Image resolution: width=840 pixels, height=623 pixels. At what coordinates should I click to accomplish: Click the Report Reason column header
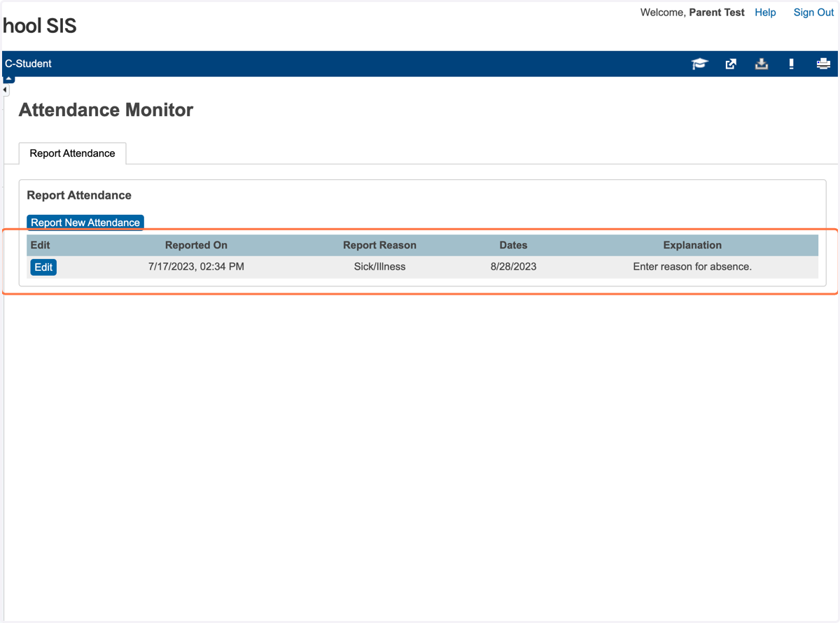click(x=379, y=246)
